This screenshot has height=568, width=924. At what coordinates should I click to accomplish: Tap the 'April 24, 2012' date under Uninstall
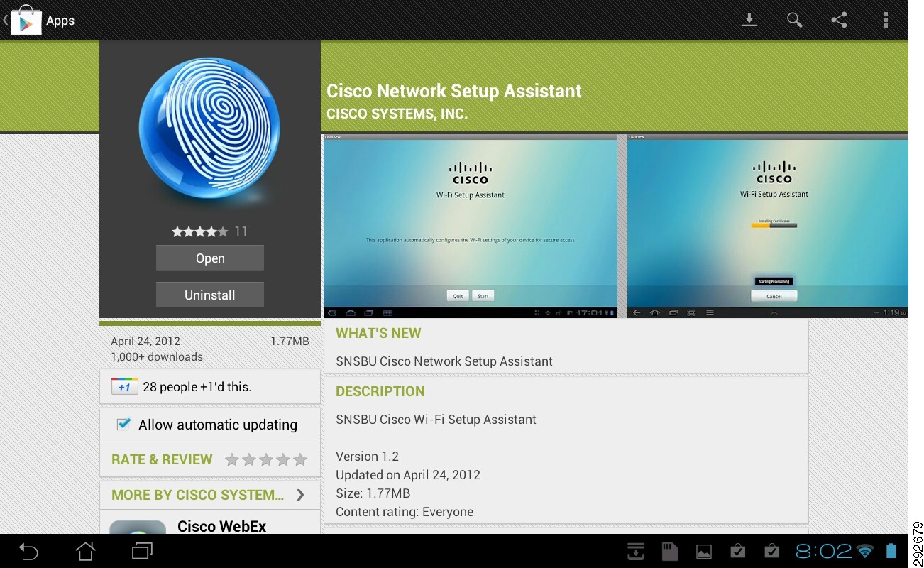click(x=145, y=342)
